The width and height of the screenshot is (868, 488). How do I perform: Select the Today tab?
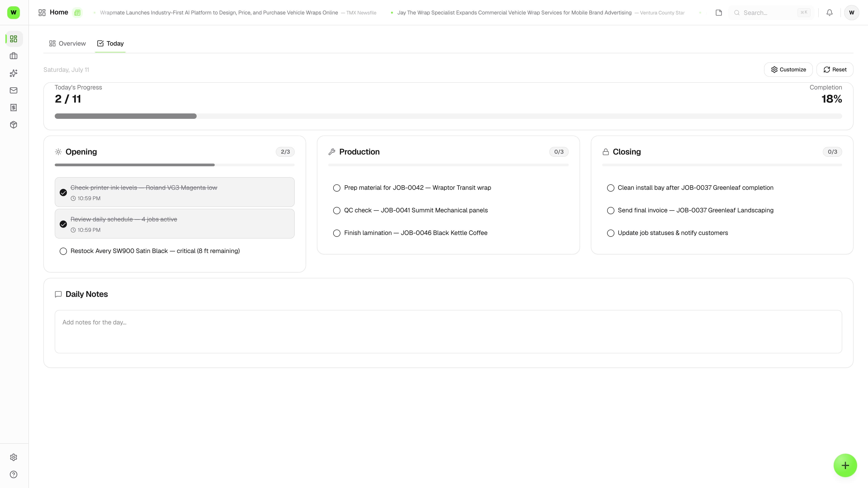pos(110,43)
